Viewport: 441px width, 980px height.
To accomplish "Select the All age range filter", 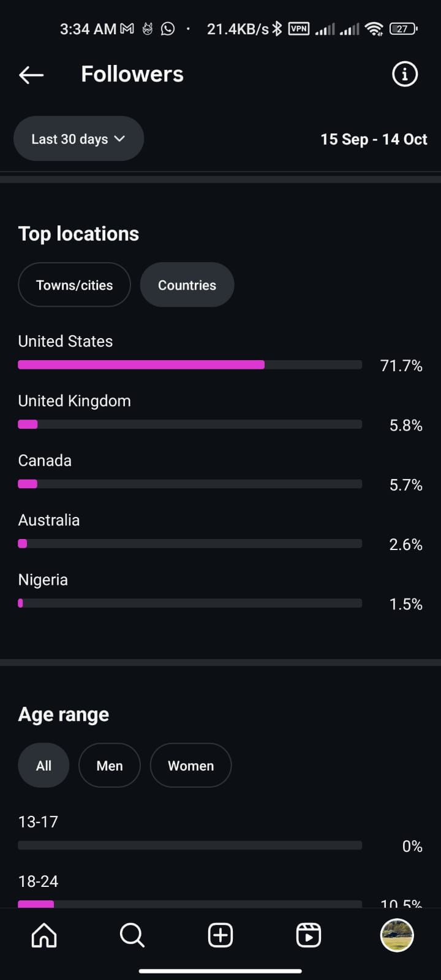I will (43, 766).
